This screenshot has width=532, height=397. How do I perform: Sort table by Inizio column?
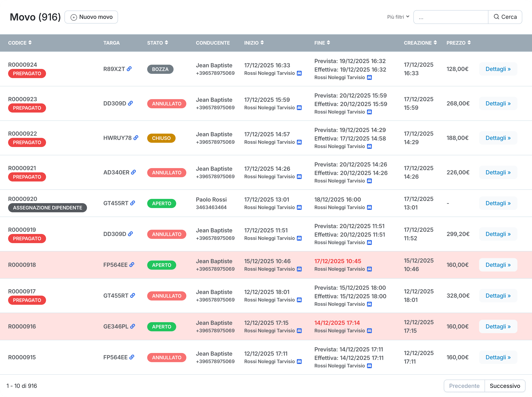tap(262, 43)
